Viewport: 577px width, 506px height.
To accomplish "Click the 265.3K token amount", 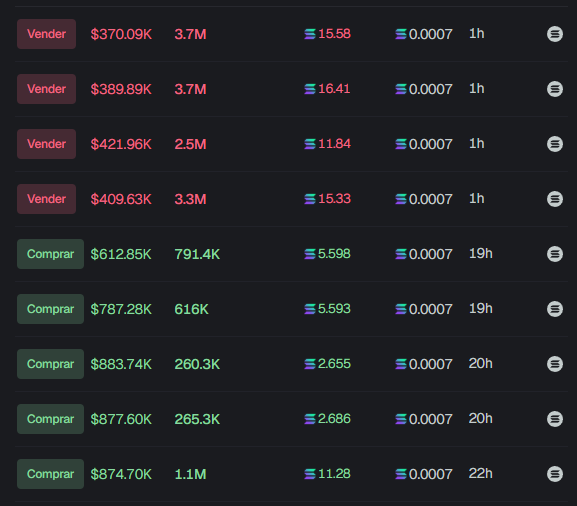I will tap(197, 419).
